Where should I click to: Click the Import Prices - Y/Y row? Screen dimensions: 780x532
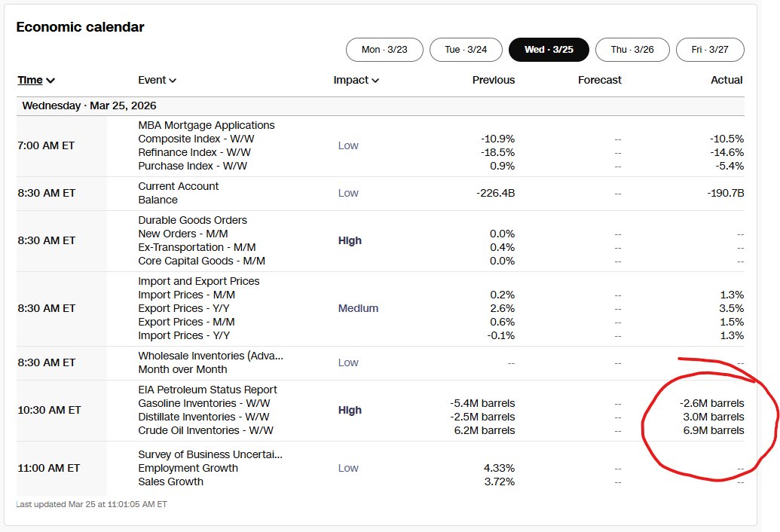(184, 335)
